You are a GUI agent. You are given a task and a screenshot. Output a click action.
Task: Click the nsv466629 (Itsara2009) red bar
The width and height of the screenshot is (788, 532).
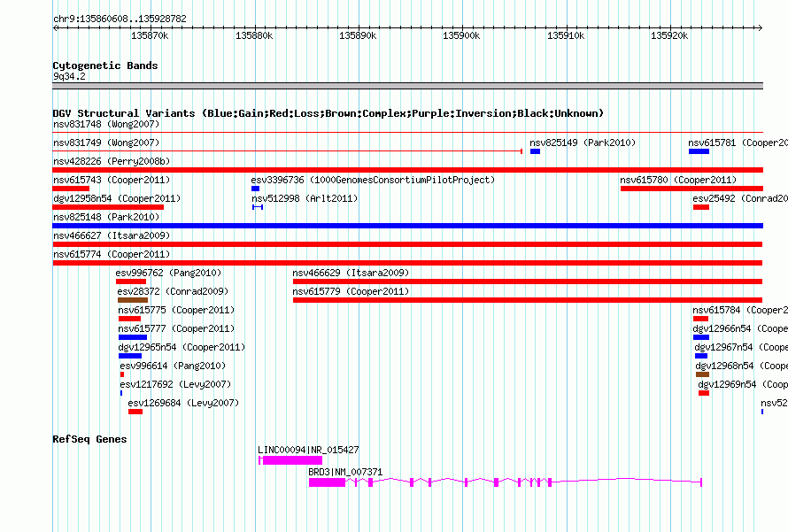(528, 281)
